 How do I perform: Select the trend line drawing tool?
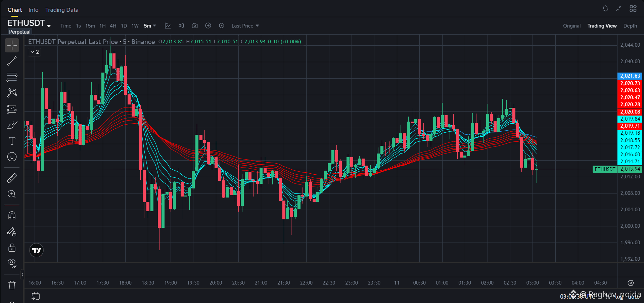coord(12,61)
